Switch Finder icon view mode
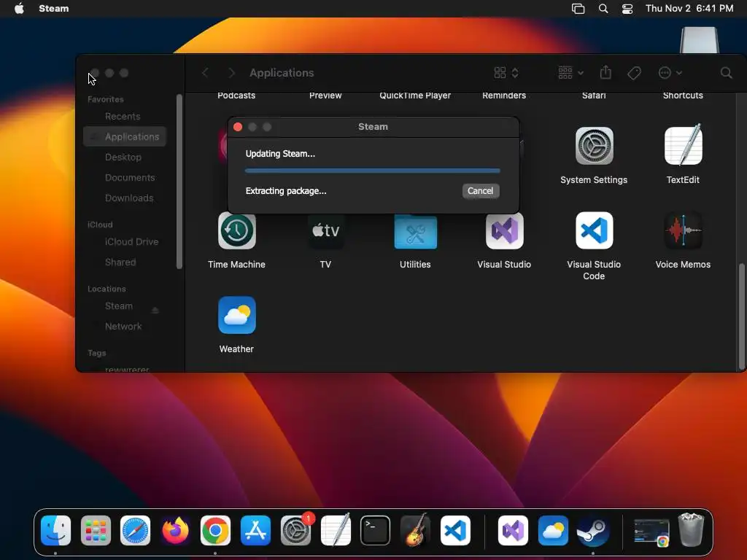The image size is (747, 560). point(506,73)
